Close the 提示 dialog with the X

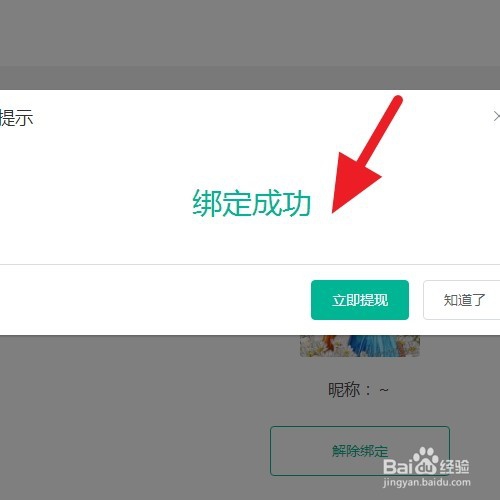(x=496, y=116)
